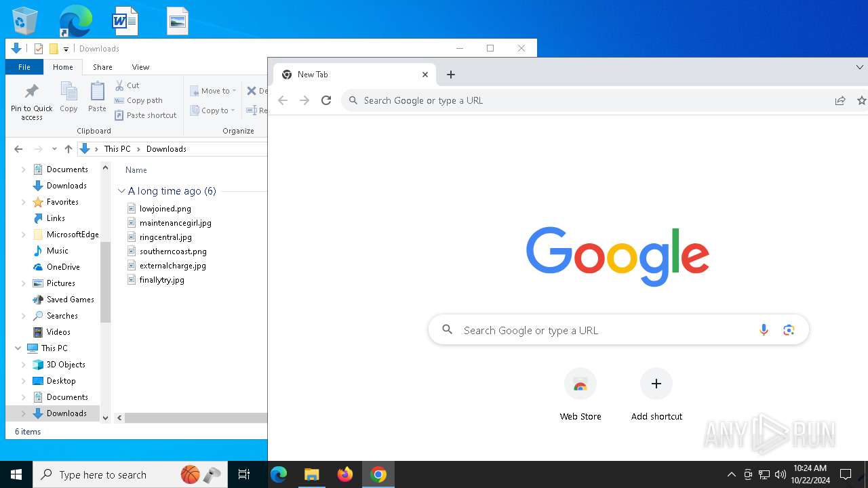Viewport: 868px width, 488px height.
Task: Open the image file icon on desktop
Action: [x=178, y=20]
